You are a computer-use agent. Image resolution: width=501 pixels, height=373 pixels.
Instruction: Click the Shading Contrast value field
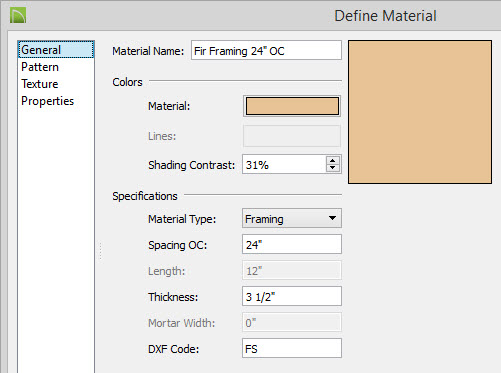[x=284, y=164]
